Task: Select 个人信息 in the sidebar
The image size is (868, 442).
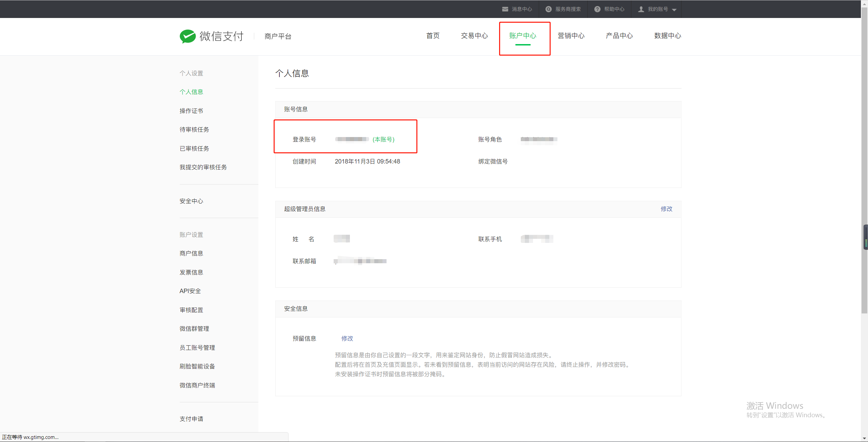Action: [x=191, y=92]
